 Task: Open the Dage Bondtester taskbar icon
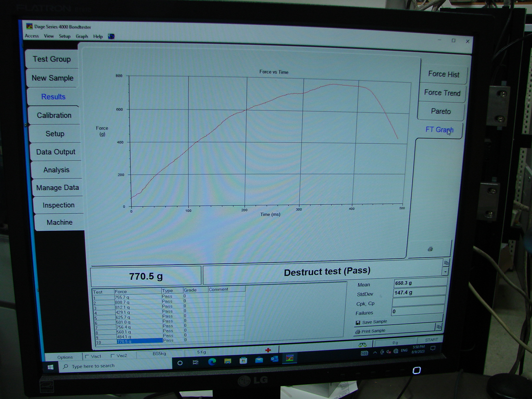pos(289,358)
